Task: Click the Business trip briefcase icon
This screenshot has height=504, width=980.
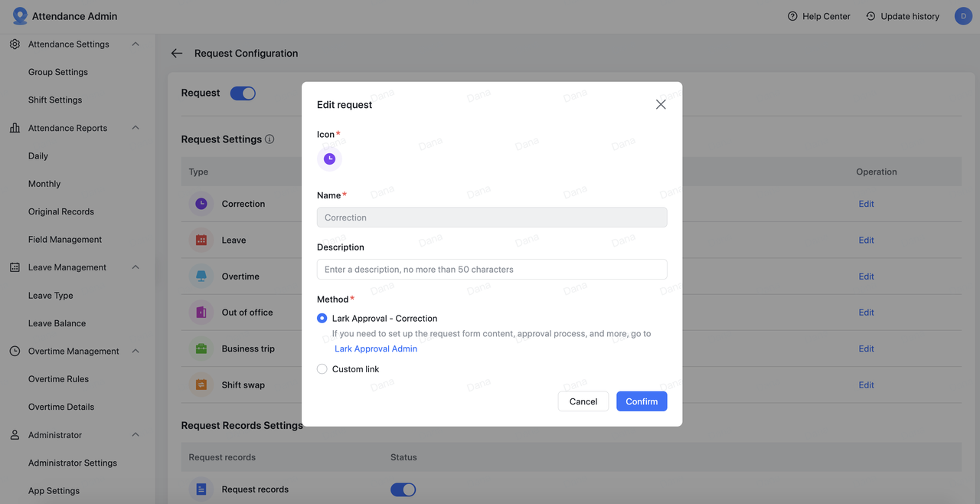Action: click(201, 349)
